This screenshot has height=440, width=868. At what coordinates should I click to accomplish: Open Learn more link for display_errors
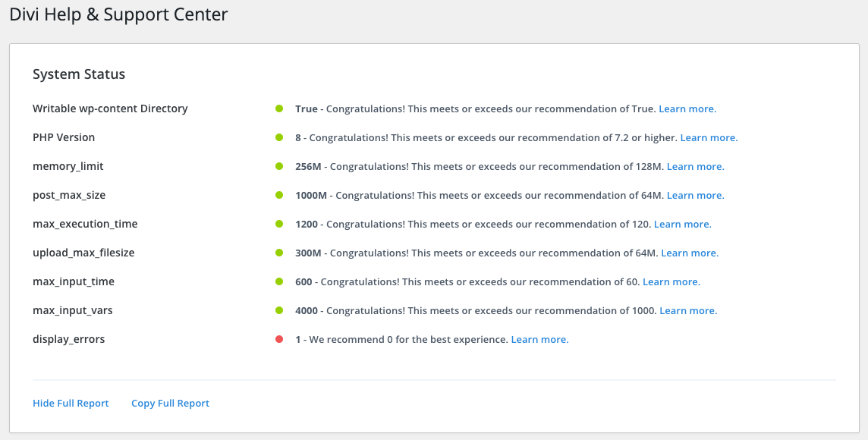(539, 339)
